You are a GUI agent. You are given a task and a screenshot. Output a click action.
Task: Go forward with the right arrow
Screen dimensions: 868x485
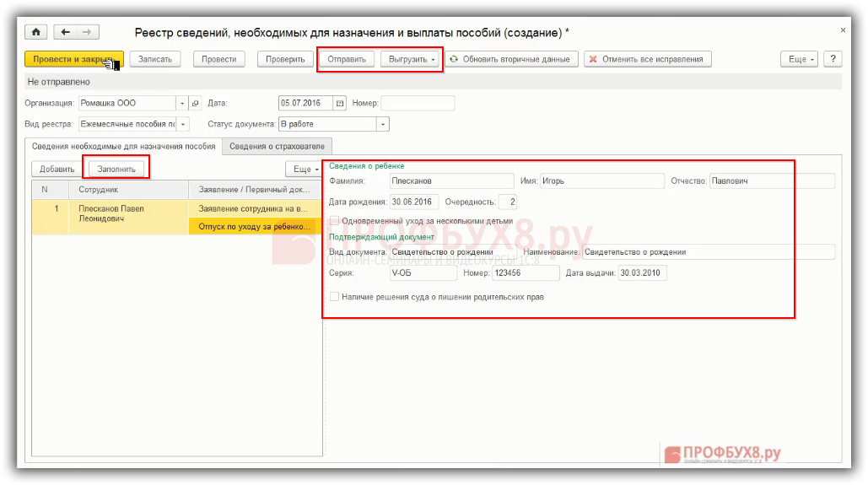click(x=88, y=32)
